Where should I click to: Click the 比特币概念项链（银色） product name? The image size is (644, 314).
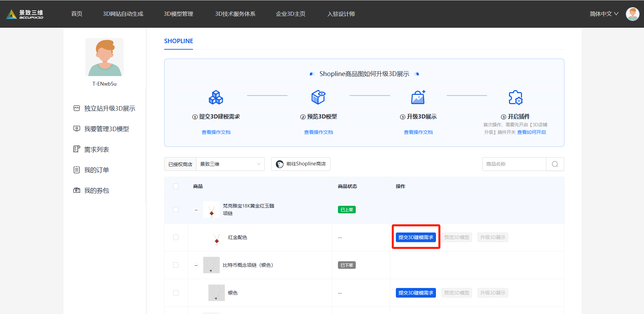click(x=248, y=265)
